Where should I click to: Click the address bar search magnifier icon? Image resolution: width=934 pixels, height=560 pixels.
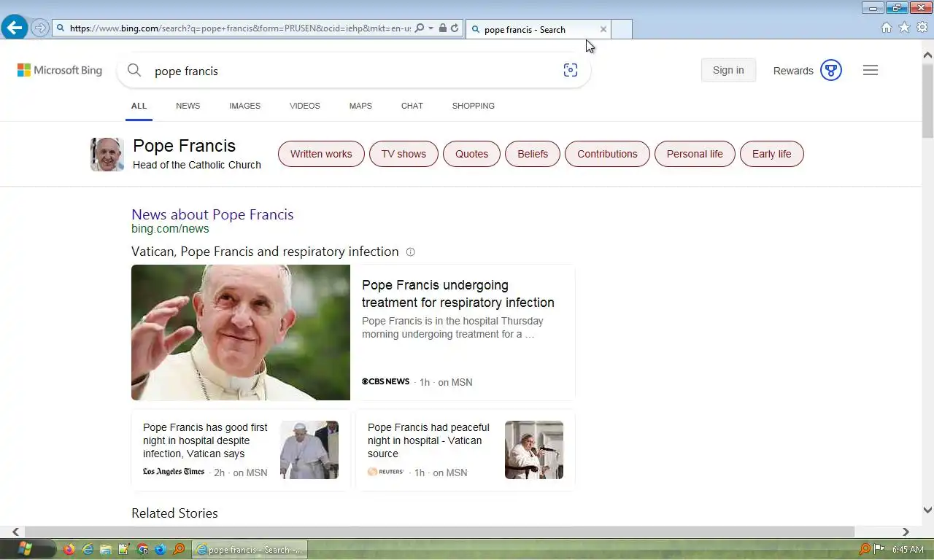(x=420, y=28)
